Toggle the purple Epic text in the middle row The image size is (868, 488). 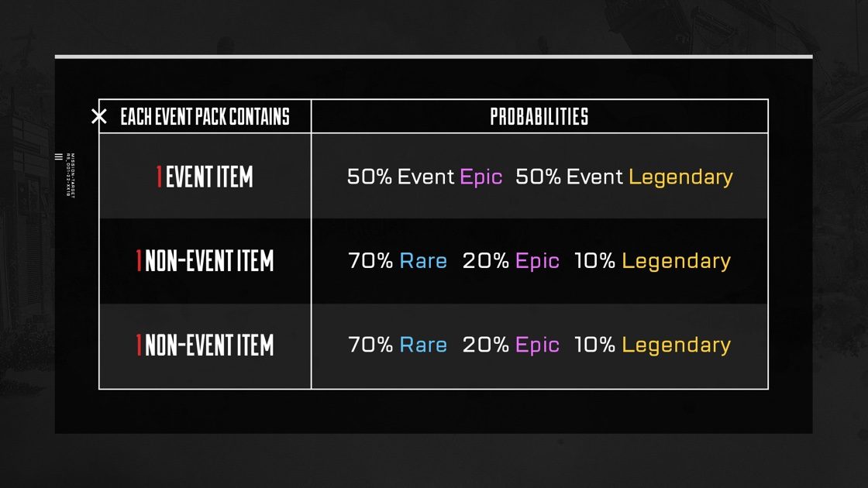pos(538,261)
